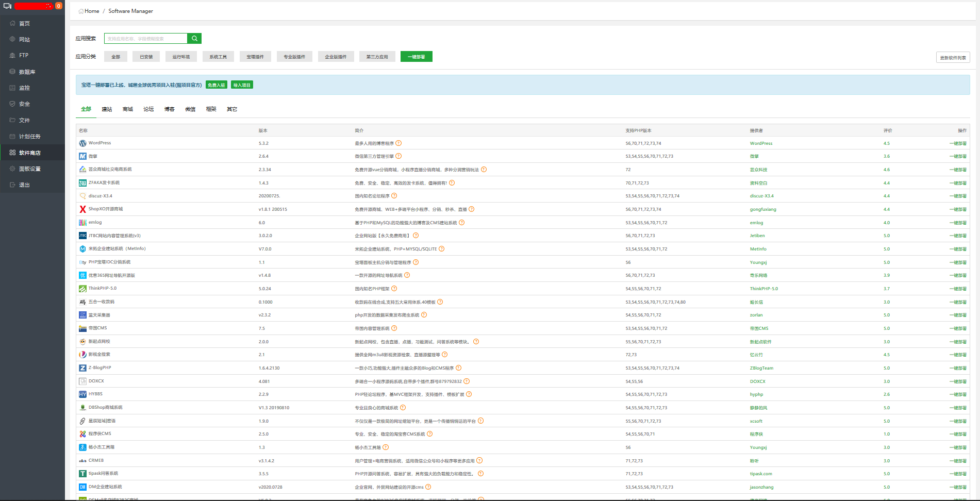
Task: Filter apps by 已安装 category
Action: tap(146, 57)
